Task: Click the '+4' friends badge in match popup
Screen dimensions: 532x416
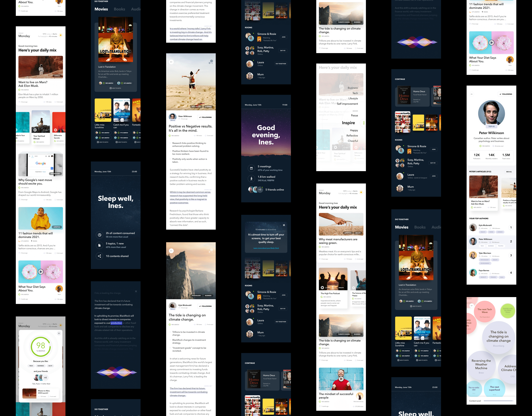Action: coord(45,378)
